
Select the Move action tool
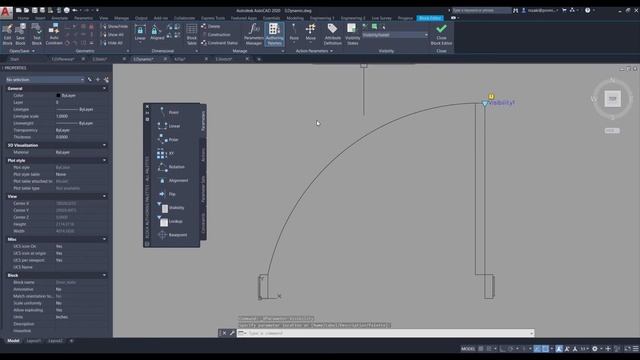pyautogui.click(x=311, y=33)
